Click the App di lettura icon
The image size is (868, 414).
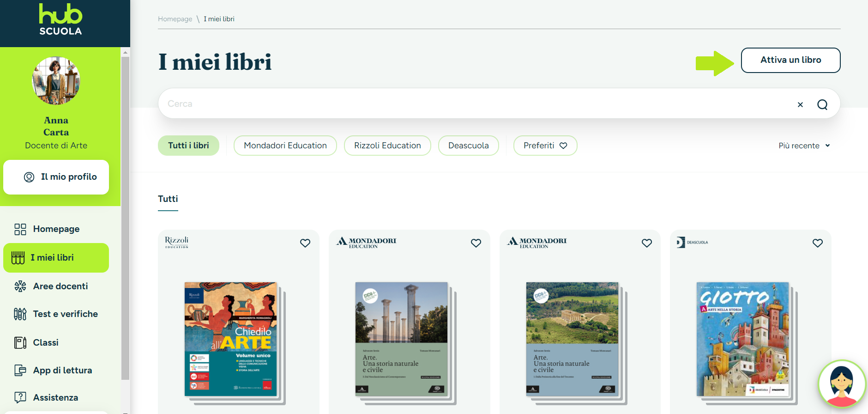point(20,371)
